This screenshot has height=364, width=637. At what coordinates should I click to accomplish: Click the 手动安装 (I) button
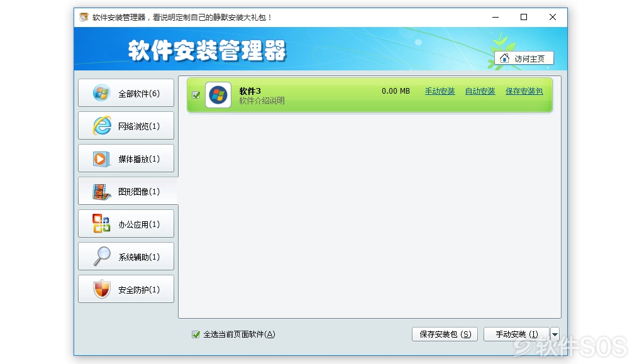(516, 334)
